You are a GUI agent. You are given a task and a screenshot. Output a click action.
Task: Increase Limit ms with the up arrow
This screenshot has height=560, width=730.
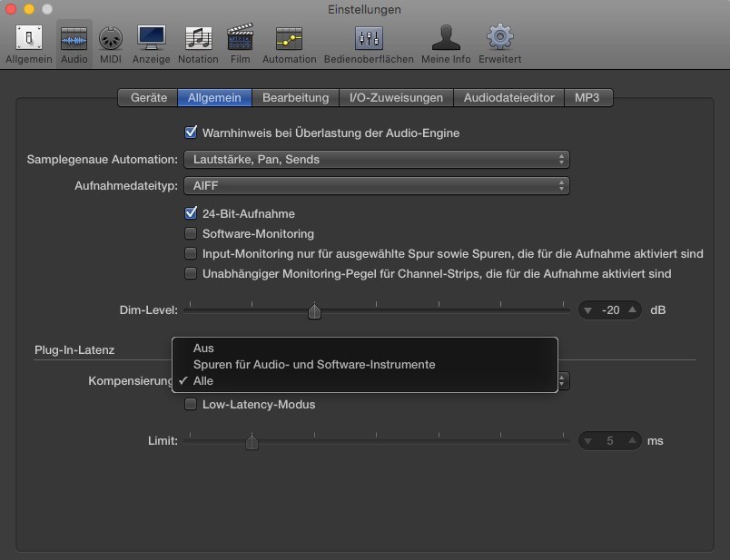coord(632,440)
